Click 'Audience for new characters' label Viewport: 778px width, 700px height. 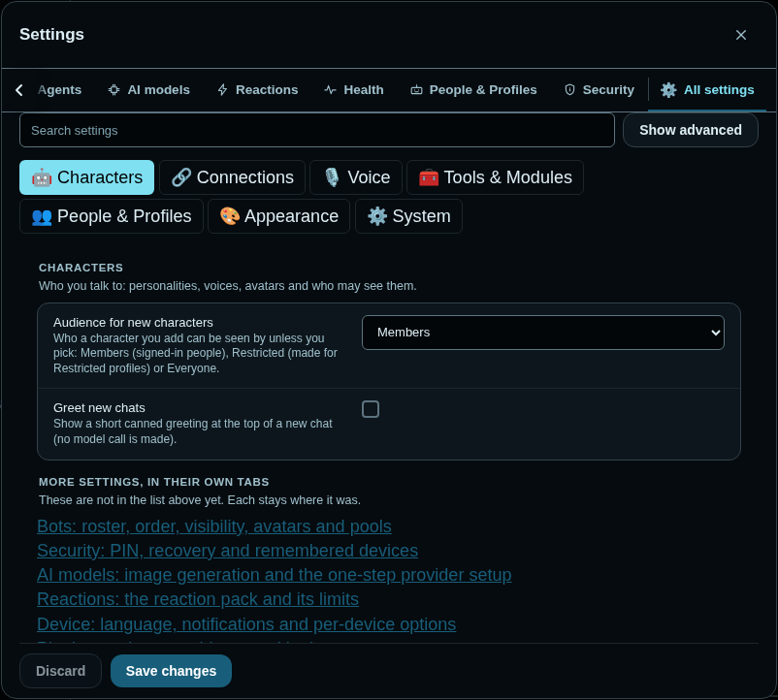point(134,323)
